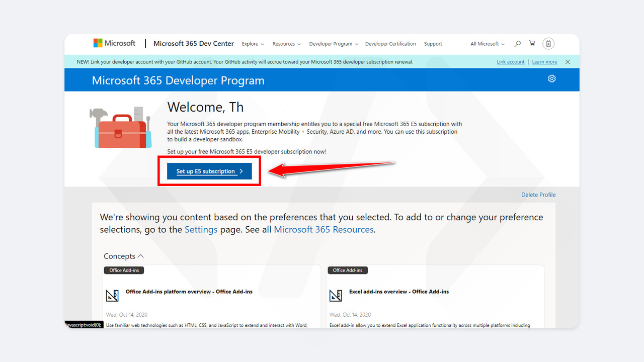Open the settings gear icon
Viewport: 644px width, 362px height.
pos(552,78)
